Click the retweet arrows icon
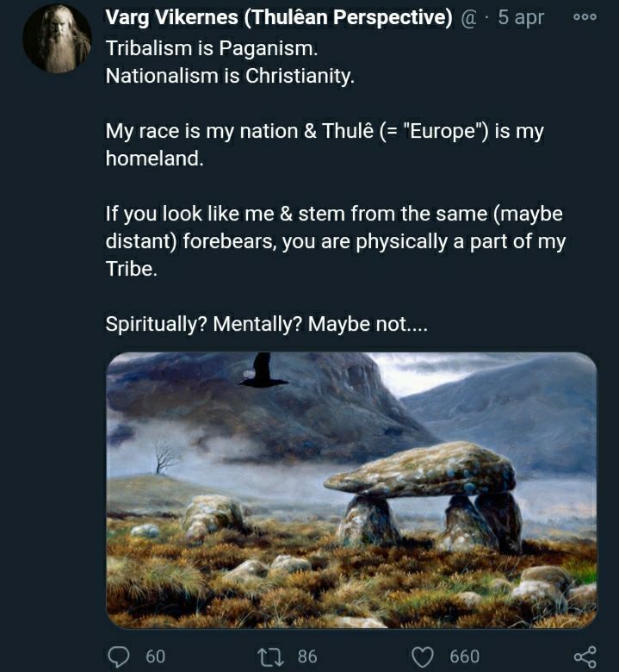Viewport: 619px width, 672px height. pos(270,656)
